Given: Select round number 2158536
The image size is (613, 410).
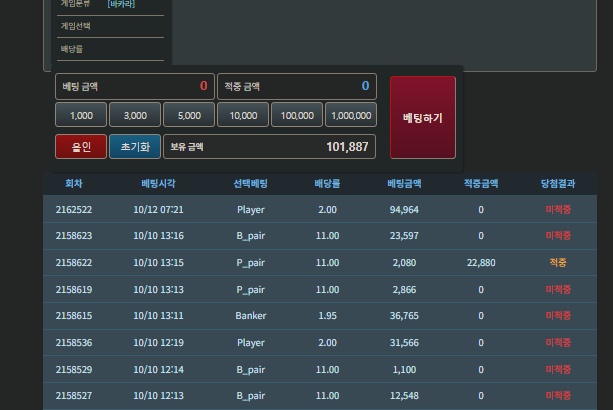Looking at the screenshot, I should (73, 343).
